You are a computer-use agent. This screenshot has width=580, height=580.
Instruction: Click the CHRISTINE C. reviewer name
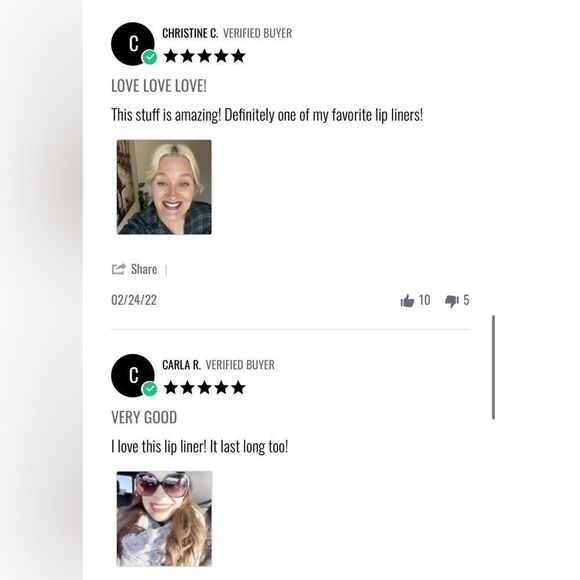pos(190,33)
